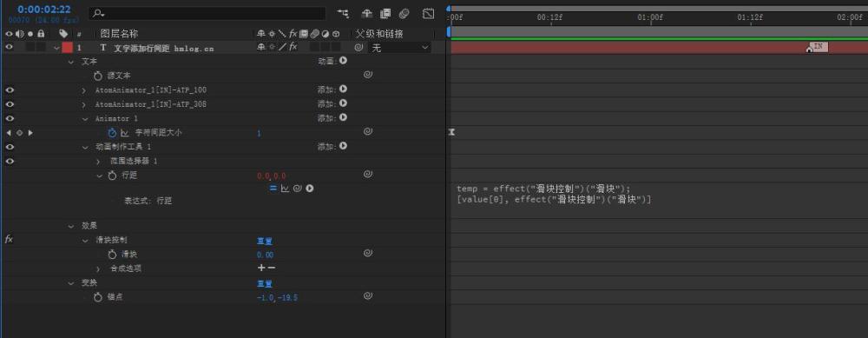Click the stopwatch for 锚点

[99, 297]
